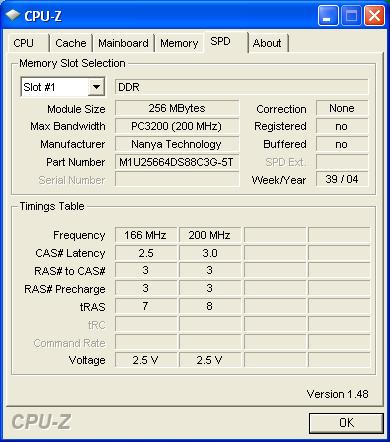The width and height of the screenshot is (390, 442).
Task: Click the RAS# to CAS# label
Action: (x=70, y=271)
